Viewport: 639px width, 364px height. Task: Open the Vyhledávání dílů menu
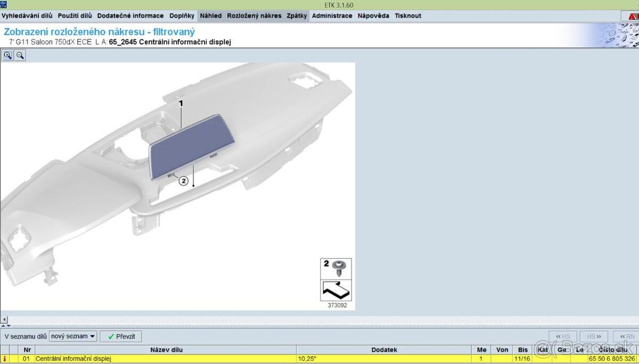(27, 16)
